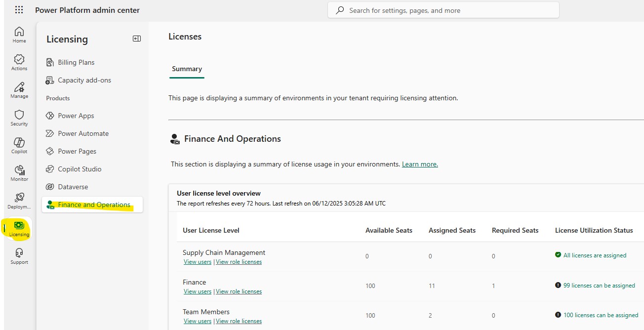Click '99 licenses can be assigned' status
The image size is (644, 330).
[x=599, y=286]
